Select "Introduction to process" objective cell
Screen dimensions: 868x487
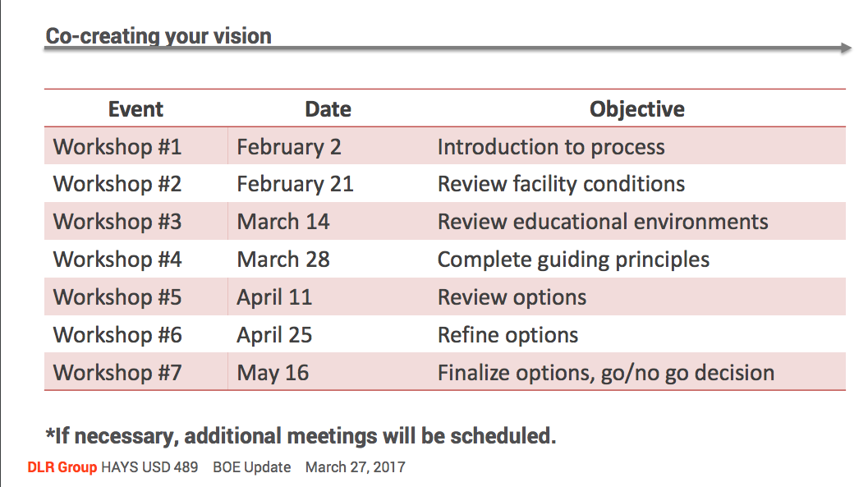550,147
